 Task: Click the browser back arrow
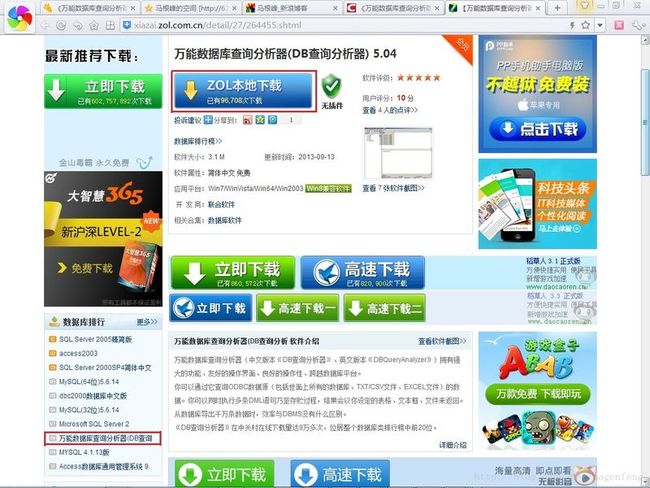click(45, 25)
